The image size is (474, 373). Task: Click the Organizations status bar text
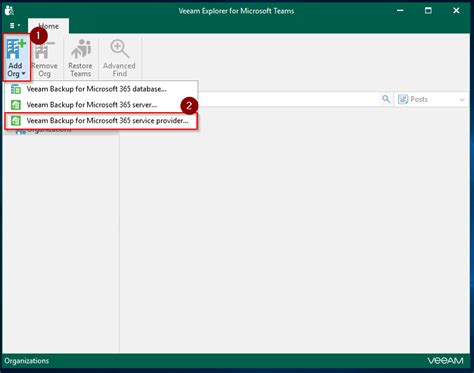27,361
